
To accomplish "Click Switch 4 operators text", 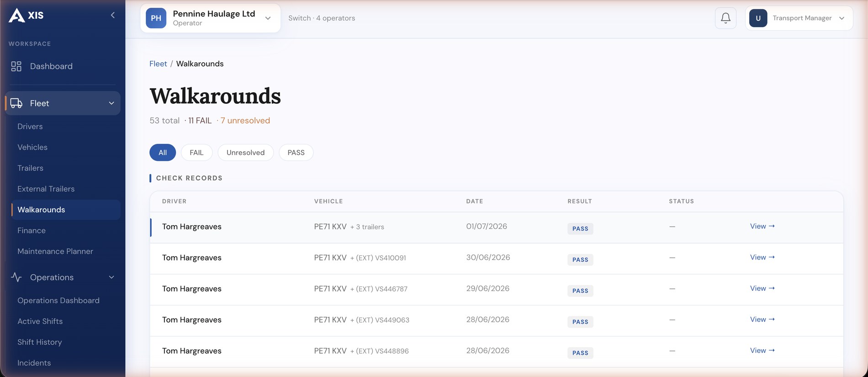I will click(322, 18).
